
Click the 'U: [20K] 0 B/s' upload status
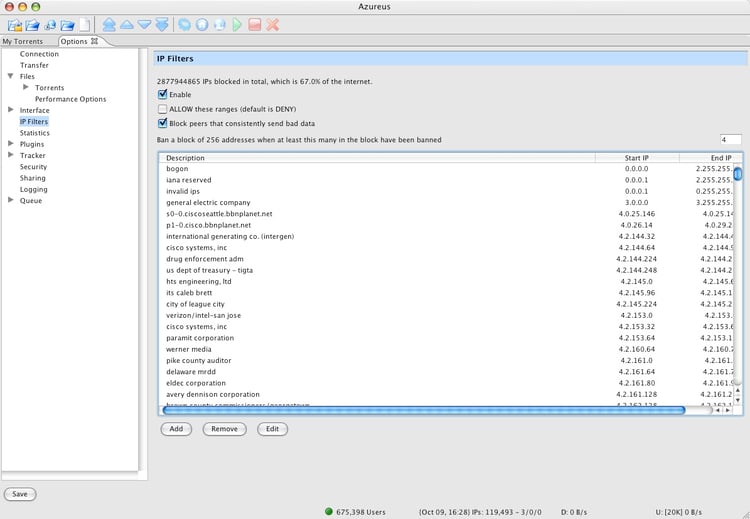point(678,512)
